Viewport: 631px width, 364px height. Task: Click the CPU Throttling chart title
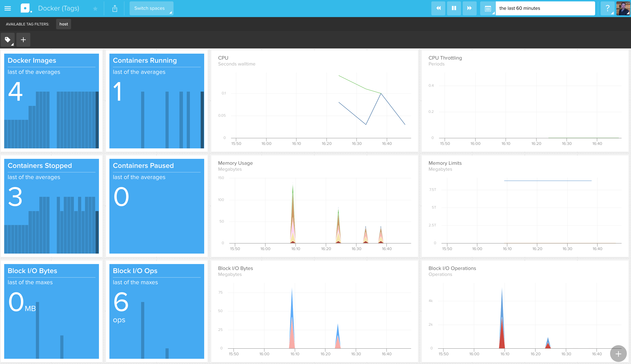(445, 58)
